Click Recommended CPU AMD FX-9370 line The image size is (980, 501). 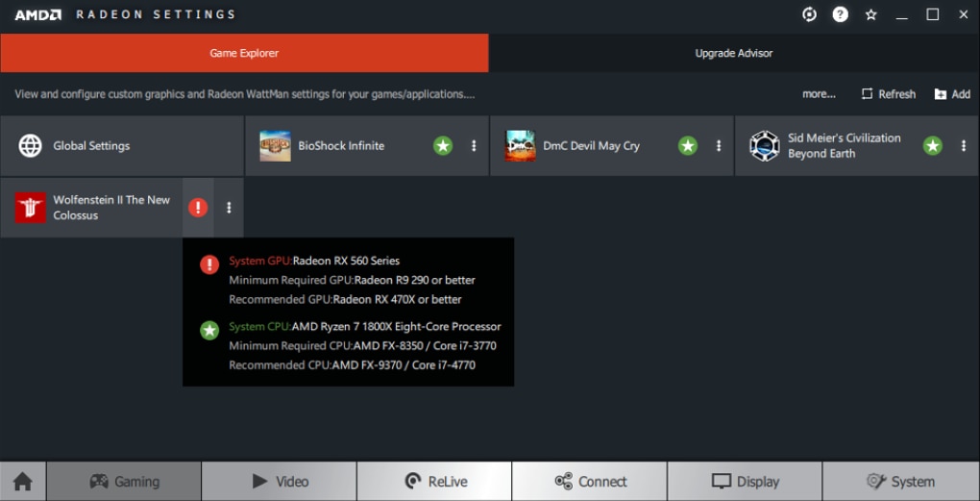[352, 365]
